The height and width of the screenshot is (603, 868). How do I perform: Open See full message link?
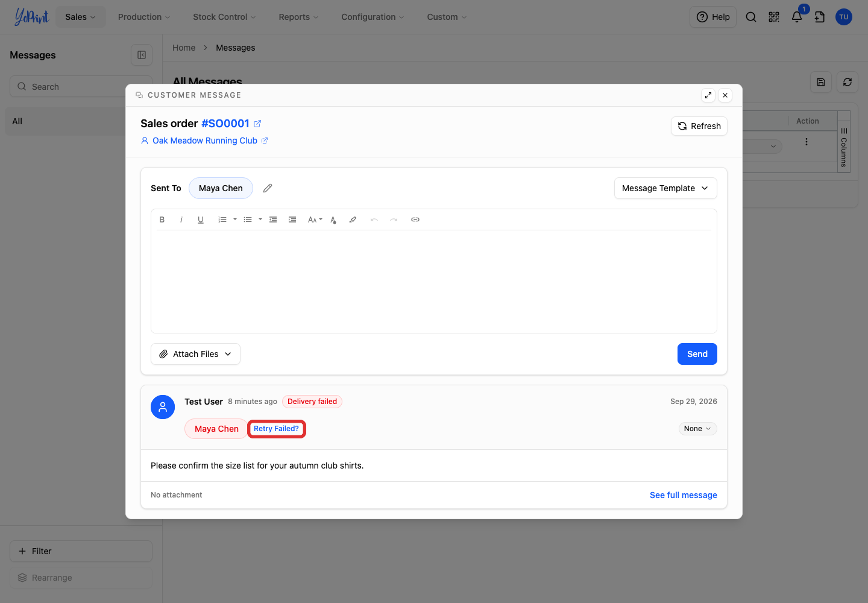[x=684, y=495]
